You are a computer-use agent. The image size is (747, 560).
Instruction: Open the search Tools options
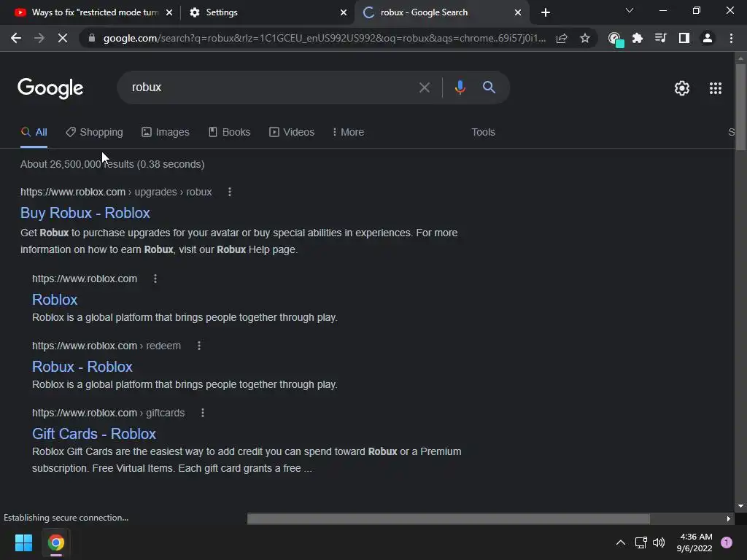(483, 133)
